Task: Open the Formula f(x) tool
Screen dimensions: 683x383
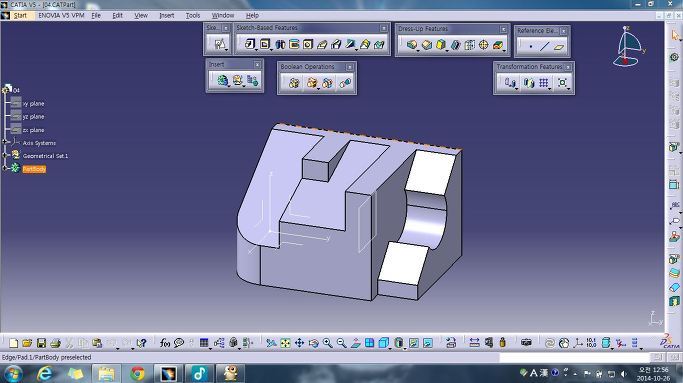Action: click(165, 343)
